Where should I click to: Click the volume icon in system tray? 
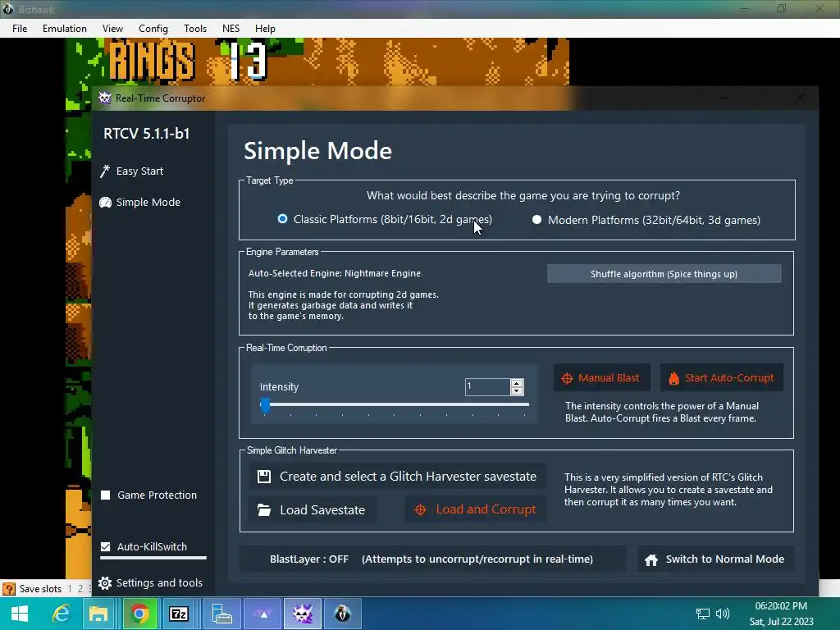[x=722, y=614]
